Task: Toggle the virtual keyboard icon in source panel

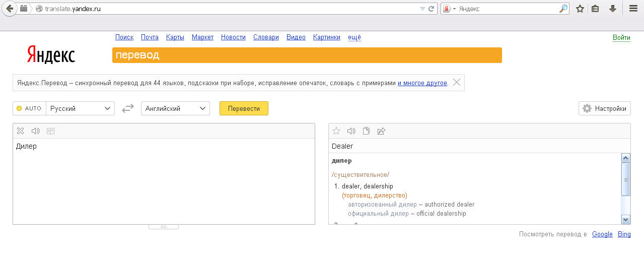Action: pos(50,131)
